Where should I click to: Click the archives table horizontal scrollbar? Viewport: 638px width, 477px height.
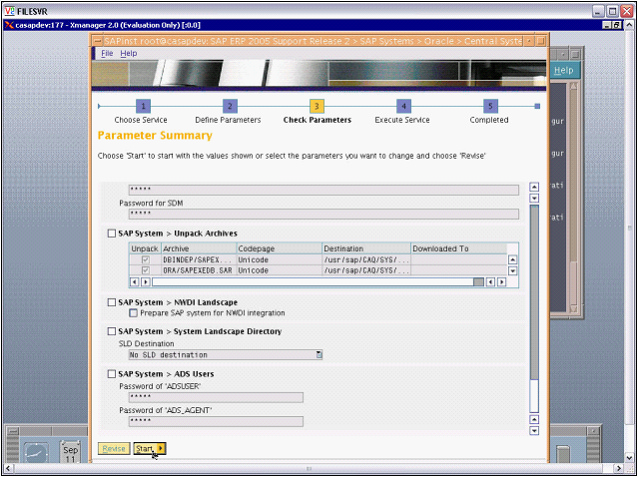click(320, 282)
